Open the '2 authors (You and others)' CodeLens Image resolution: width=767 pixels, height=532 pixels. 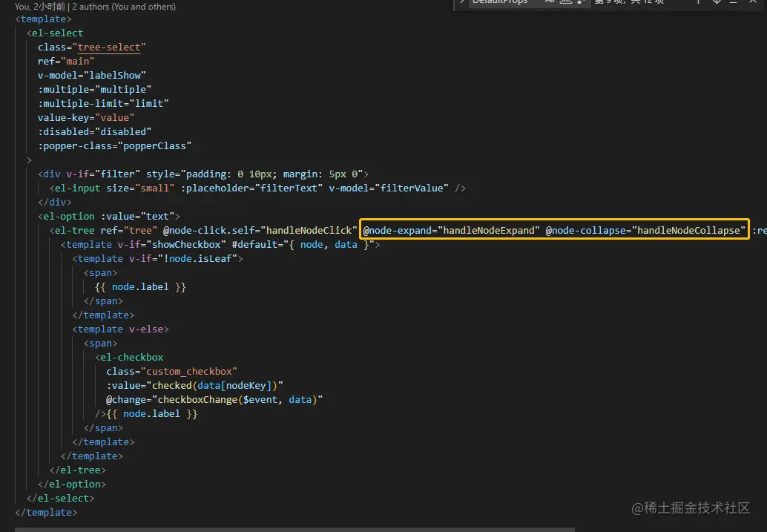(x=124, y=7)
